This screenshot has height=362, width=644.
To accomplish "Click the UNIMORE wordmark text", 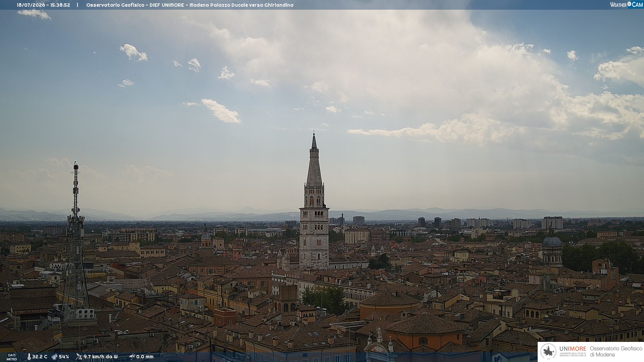I will (x=573, y=349).
